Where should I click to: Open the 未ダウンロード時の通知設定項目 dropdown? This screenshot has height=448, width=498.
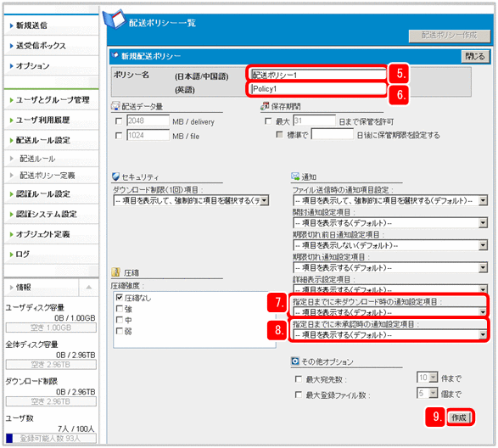click(x=390, y=311)
